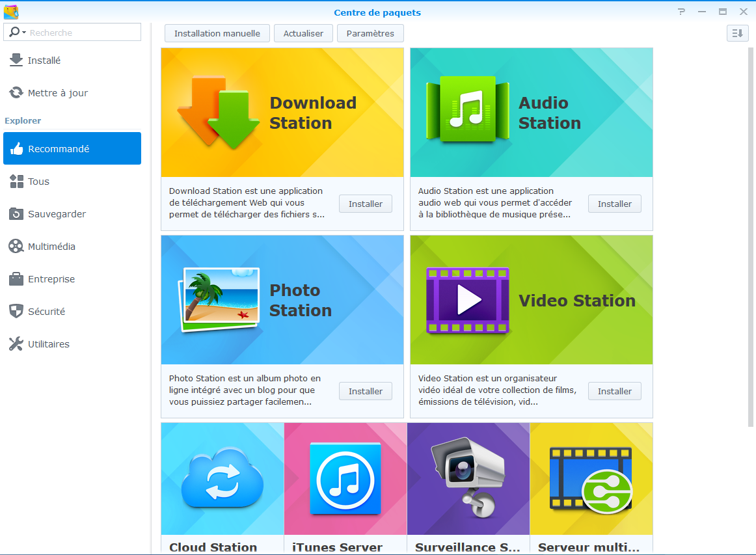This screenshot has width=756, height=555.
Task: Open the Sécurité category
Action: point(46,312)
